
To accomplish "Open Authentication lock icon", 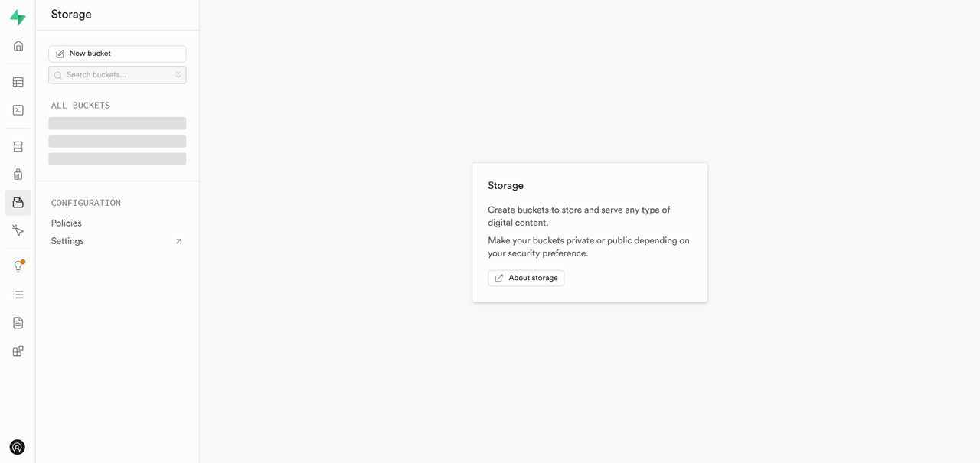I will (x=18, y=174).
